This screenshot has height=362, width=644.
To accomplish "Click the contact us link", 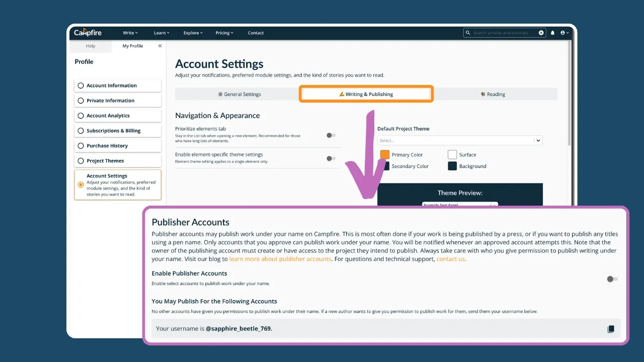I will pyautogui.click(x=450, y=259).
